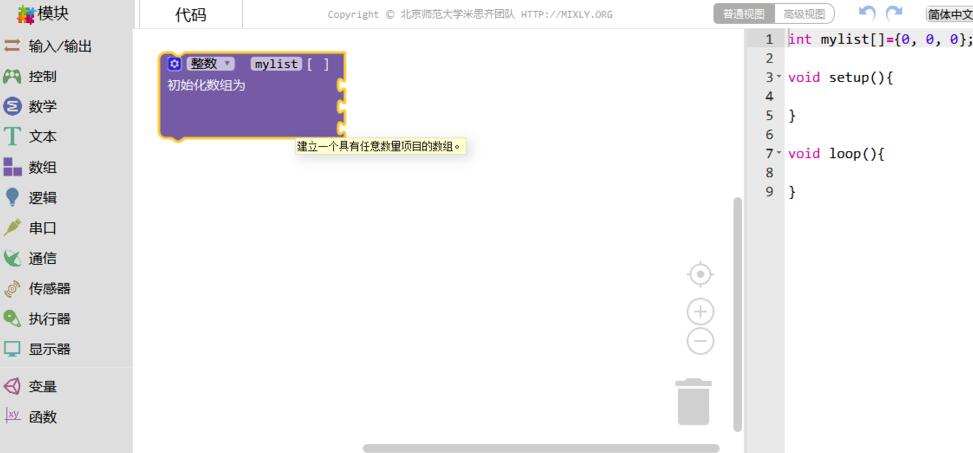The width and height of the screenshot is (973, 453).
Task: Center the workspace with the crosshair icon
Action: pos(700,274)
